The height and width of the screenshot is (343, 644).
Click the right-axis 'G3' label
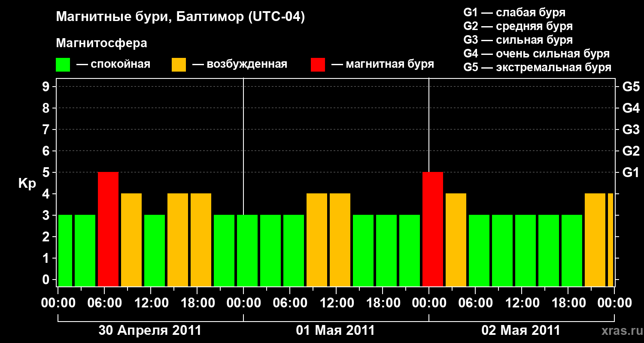pos(631,129)
